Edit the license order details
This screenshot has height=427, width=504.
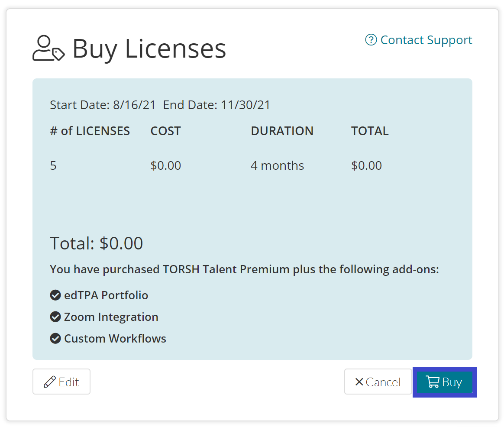coord(61,382)
